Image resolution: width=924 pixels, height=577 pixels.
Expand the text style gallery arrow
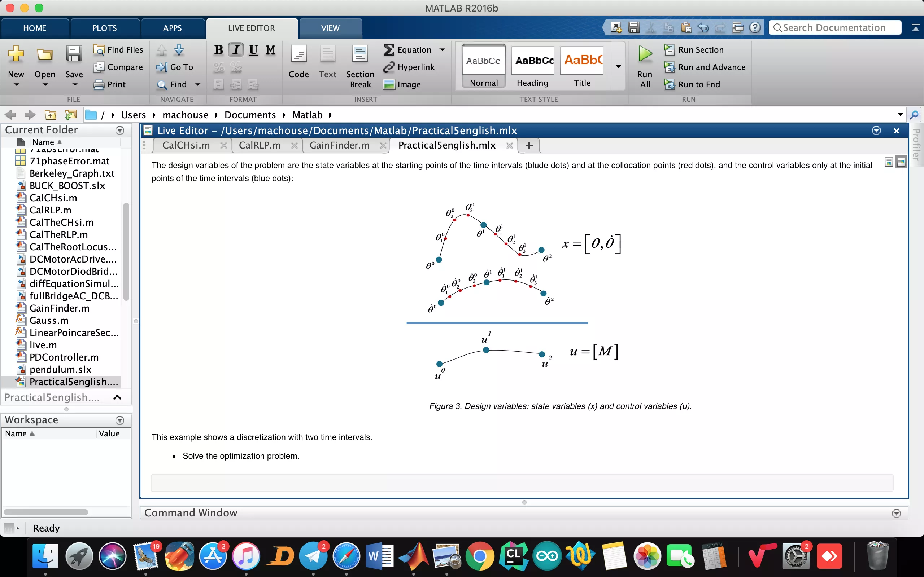click(x=619, y=66)
